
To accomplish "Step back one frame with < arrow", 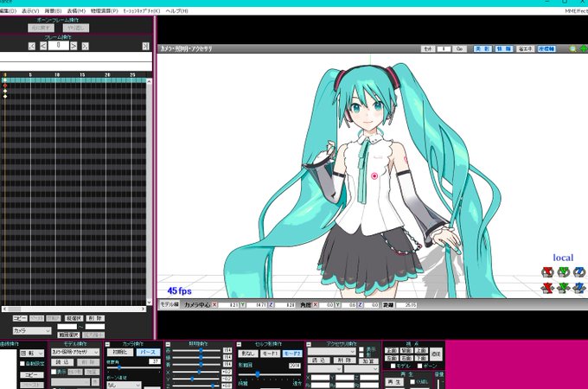I will [x=43, y=46].
